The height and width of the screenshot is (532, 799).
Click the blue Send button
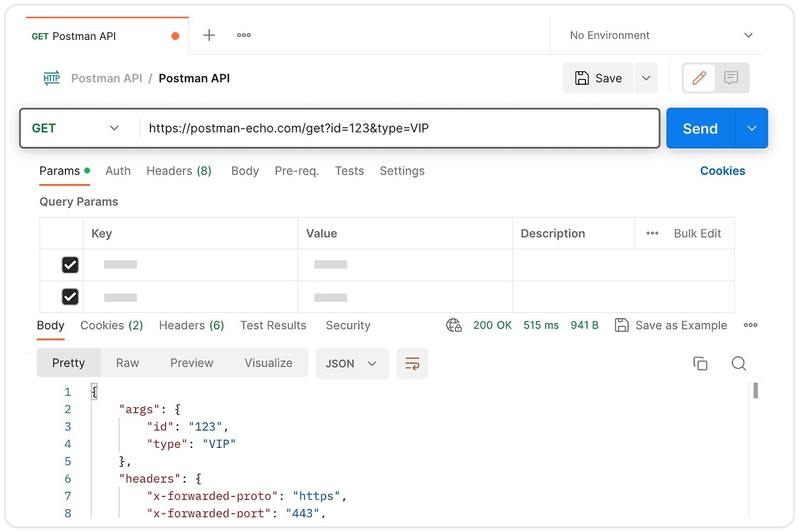tap(701, 128)
